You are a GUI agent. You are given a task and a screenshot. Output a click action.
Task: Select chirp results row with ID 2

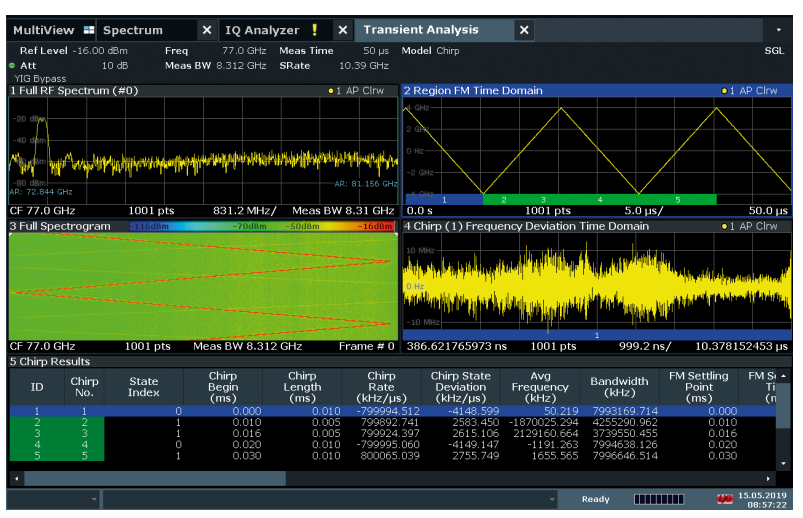pos(393,422)
